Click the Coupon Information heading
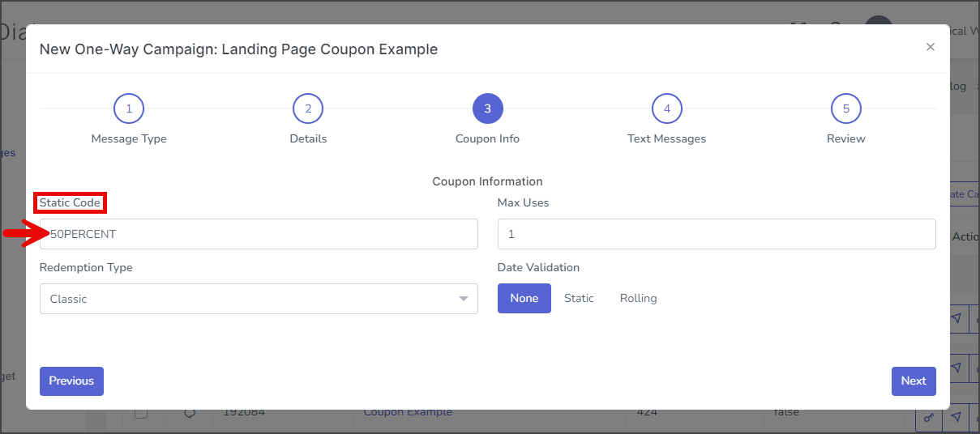 click(x=487, y=181)
